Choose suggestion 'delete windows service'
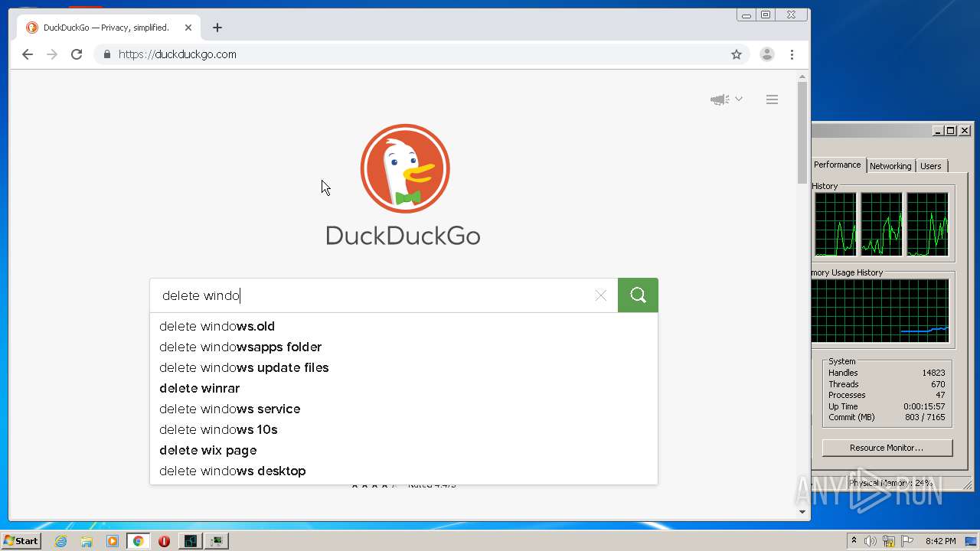 point(403,409)
